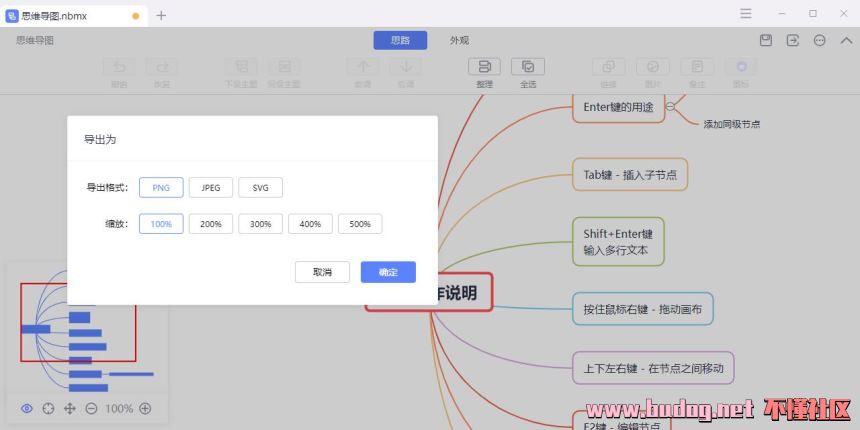Select the 添加同级节点 child node

[x=732, y=125]
